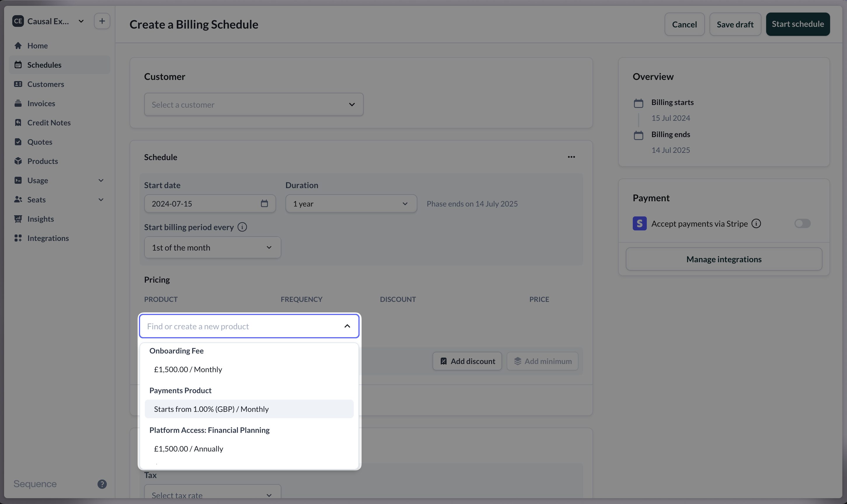Open Invoices page from the sidebar

[60, 103]
